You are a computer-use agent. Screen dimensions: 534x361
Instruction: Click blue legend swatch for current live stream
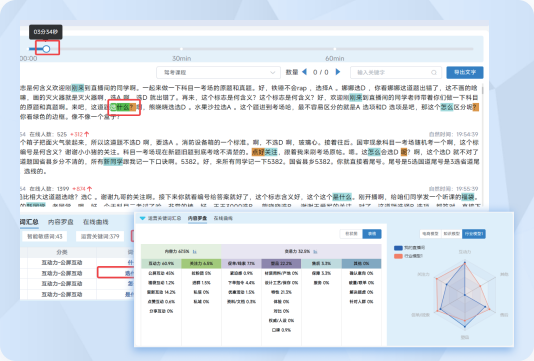398,248
